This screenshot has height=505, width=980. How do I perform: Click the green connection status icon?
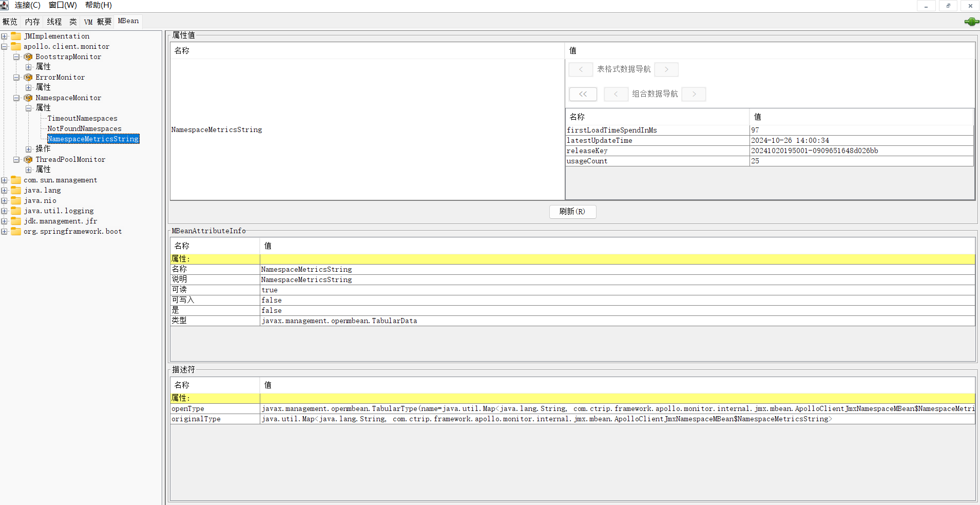[x=971, y=22]
